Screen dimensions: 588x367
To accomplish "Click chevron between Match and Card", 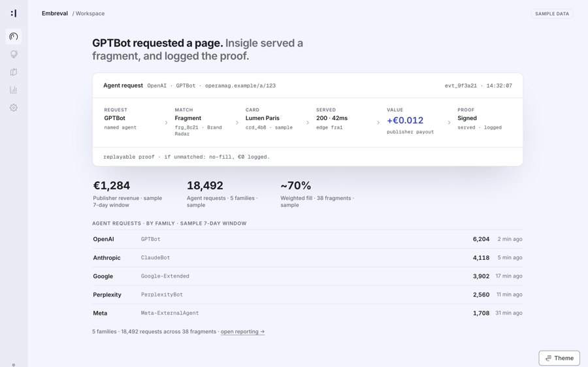I will (237, 123).
